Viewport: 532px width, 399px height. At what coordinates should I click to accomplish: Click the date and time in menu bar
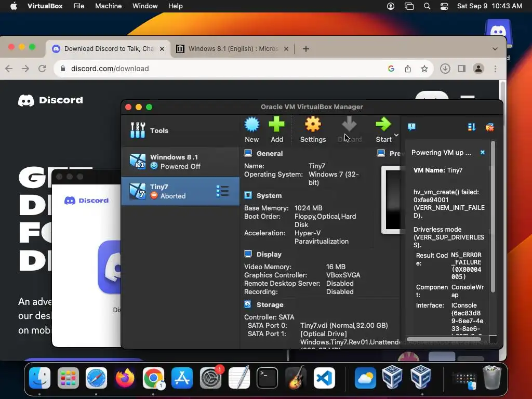[489, 6]
